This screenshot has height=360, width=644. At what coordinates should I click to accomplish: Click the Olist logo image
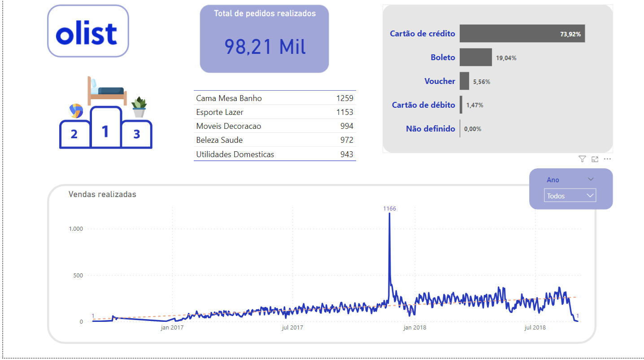tap(88, 31)
